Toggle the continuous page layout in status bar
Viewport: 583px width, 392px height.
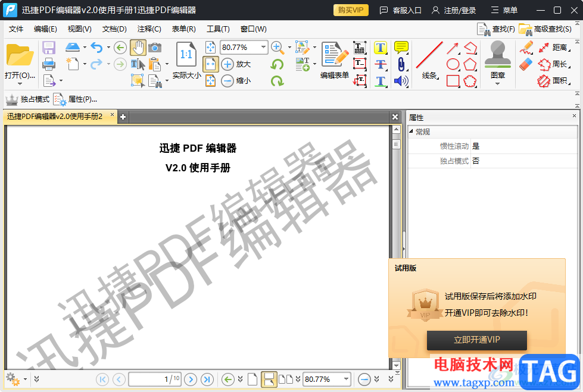[269, 380]
